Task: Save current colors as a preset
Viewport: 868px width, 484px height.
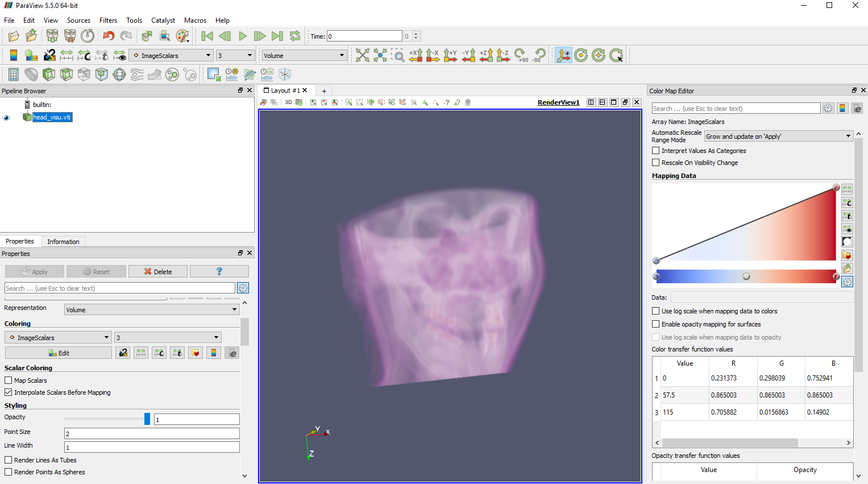Action: pos(847,268)
